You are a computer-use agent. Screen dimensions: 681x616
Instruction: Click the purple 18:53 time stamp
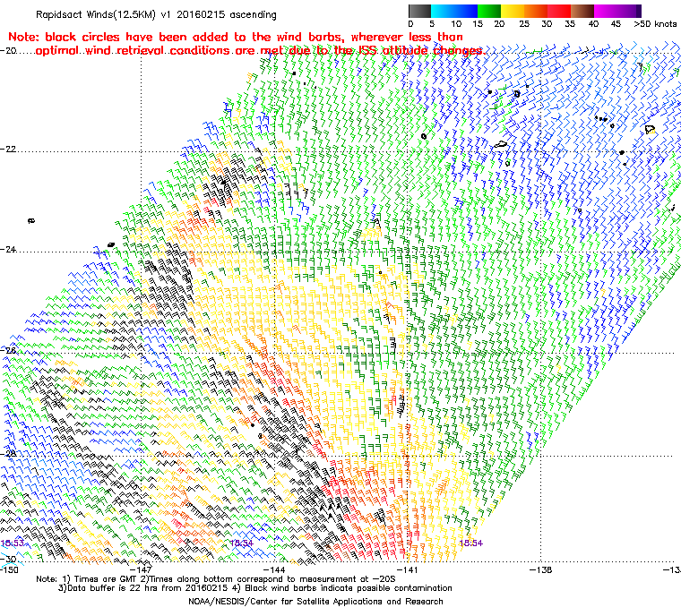pyautogui.click(x=13, y=543)
